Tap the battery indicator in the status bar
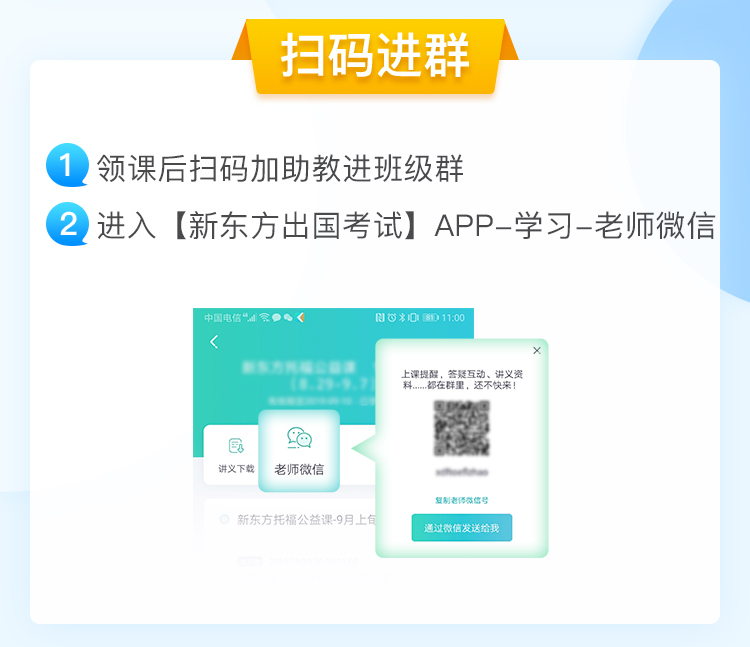750x647 pixels. click(x=430, y=318)
